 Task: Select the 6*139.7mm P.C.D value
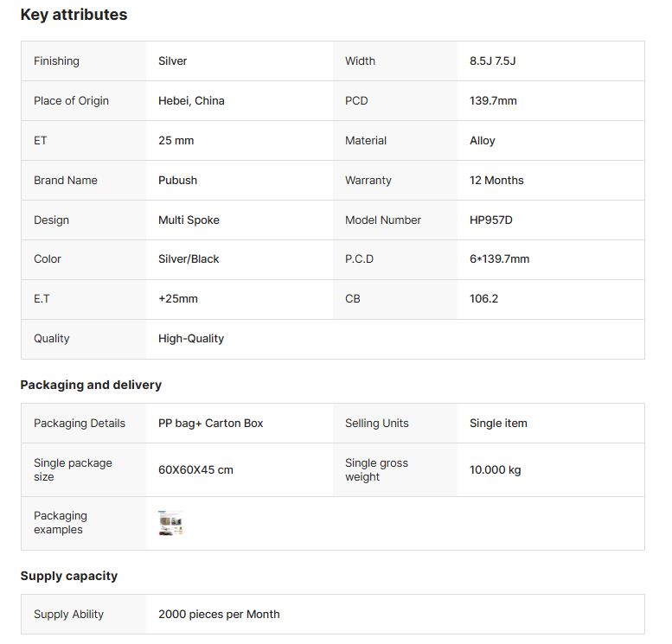[499, 259]
